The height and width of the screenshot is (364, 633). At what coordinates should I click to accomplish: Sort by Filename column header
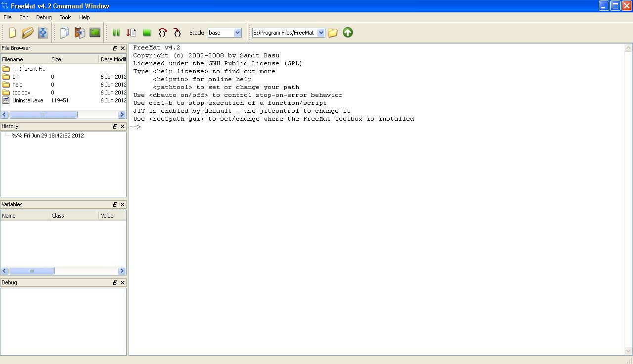pyautogui.click(x=25, y=59)
